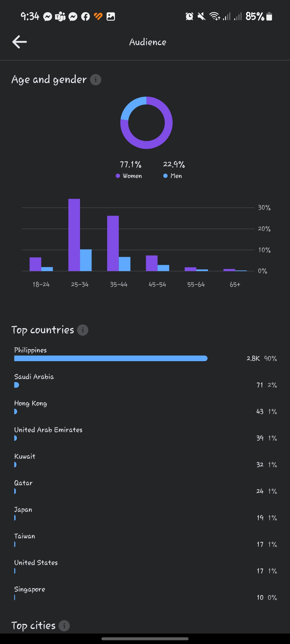Tap the Top countries info icon
Screen dimensions: 290x644
coord(83,330)
